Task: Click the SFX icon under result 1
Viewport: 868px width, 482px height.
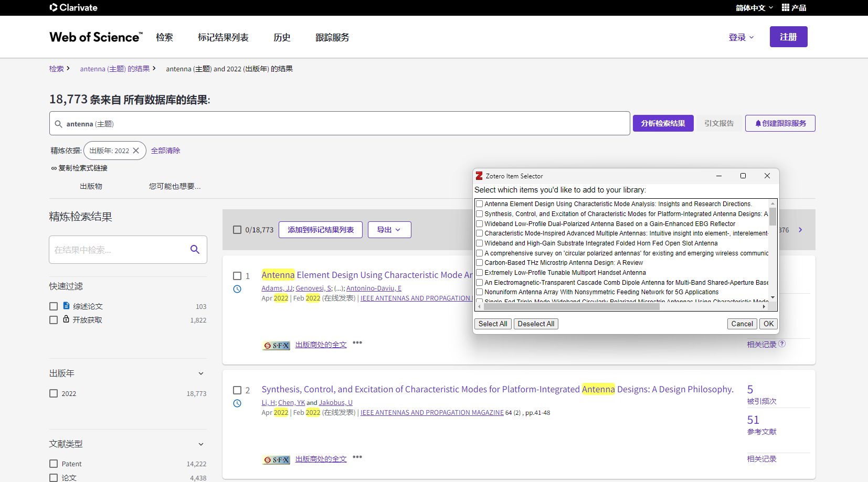Action: pos(276,346)
